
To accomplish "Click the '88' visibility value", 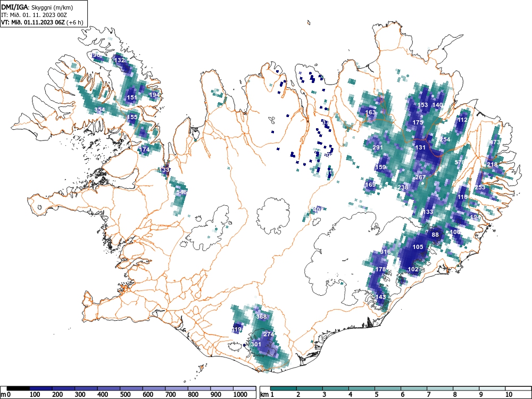I will [x=435, y=235].
